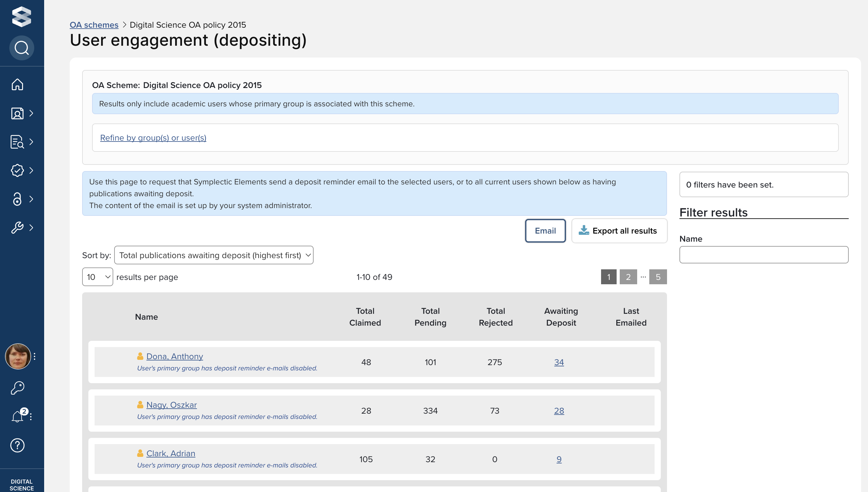Open the help question mark icon

coord(17,445)
